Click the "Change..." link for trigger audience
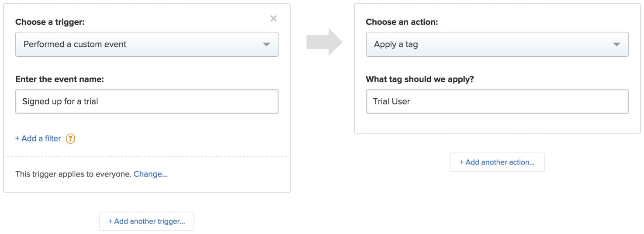This screenshot has height=234, width=644. (x=151, y=174)
